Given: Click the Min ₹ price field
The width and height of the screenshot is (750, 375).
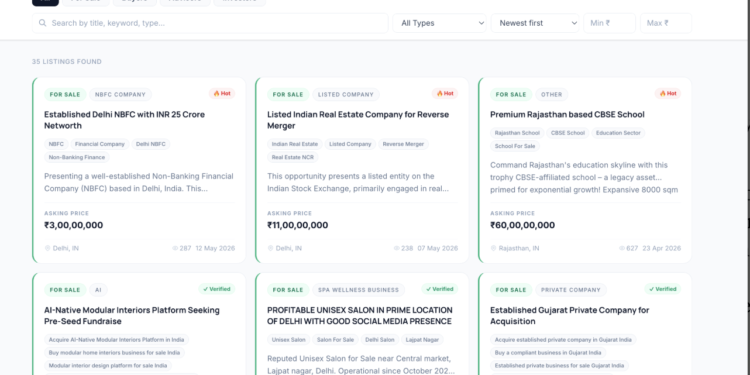Looking at the screenshot, I should click(609, 23).
